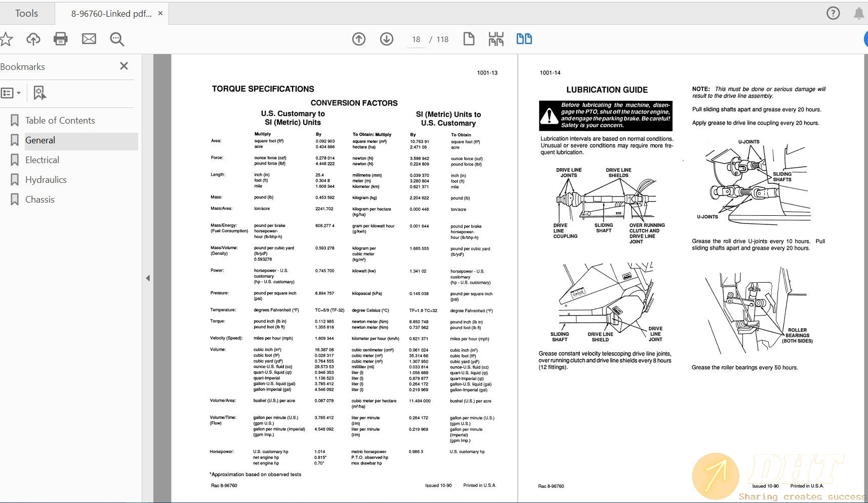
Task: Close the Bookmarks panel
Action: [x=124, y=66]
